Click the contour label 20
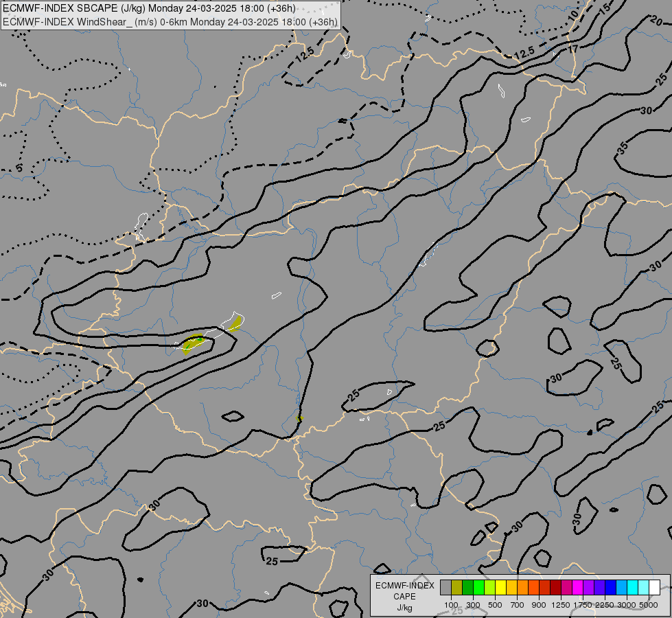Screen dimensions: 672x618 656,20
